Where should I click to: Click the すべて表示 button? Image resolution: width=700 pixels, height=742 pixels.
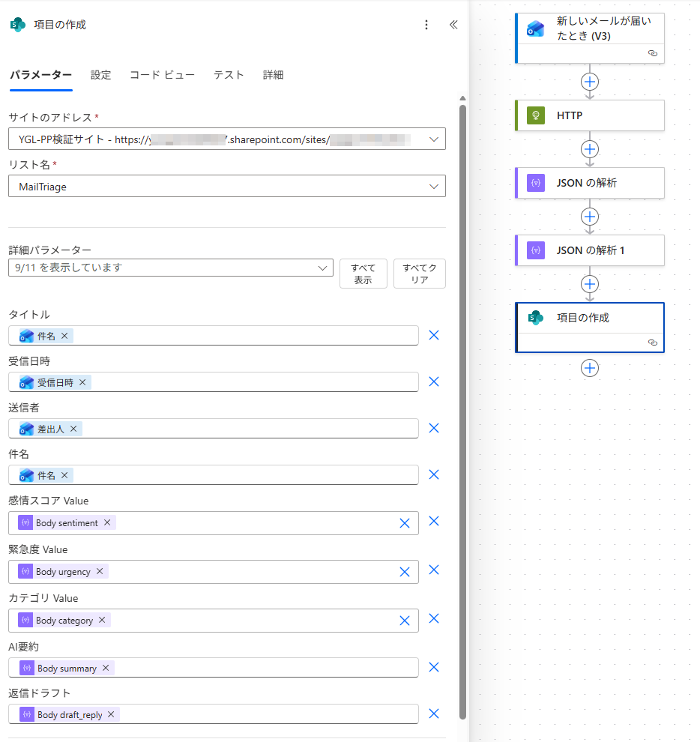pyautogui.click(x=363, y=274)
